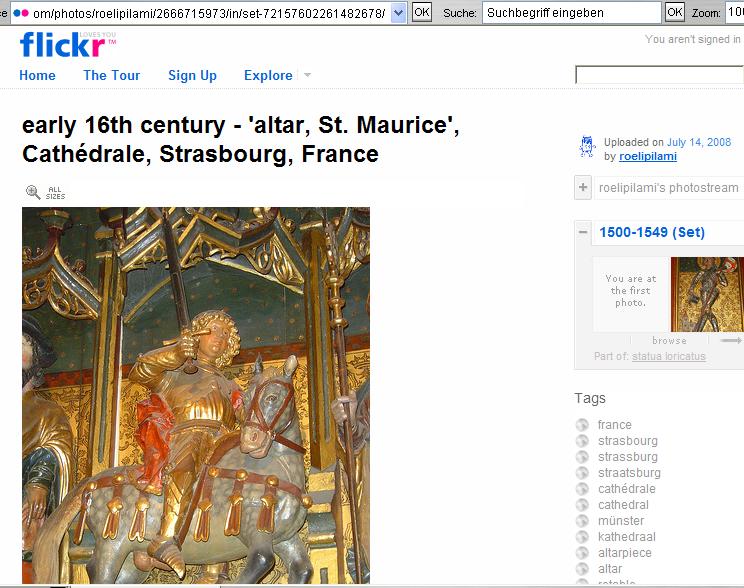Click the Suchbegriff eingeben search field
Viewport: 744px width, 588px height.
point(571,12)
